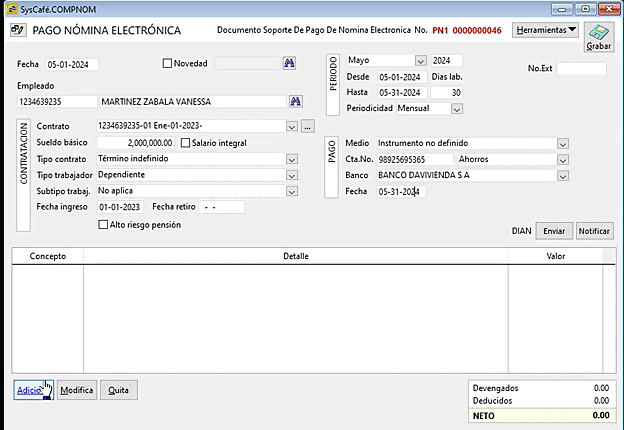Click the payroll document icon beside the title
The height and width of the screenshot is (430, 624).
18,30
